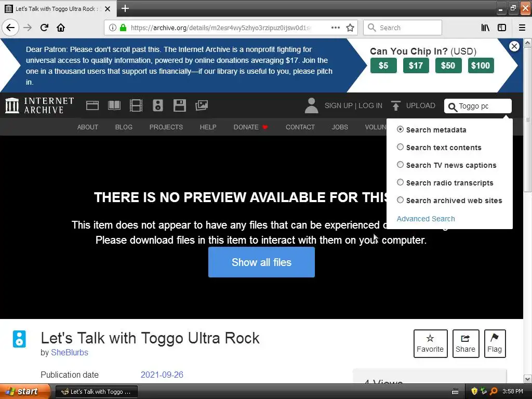Image resolution: width=532 pixels, height=399 pixels.
Task: Donate $100 button
Action: pyautogui.click(x=481, y=65)
